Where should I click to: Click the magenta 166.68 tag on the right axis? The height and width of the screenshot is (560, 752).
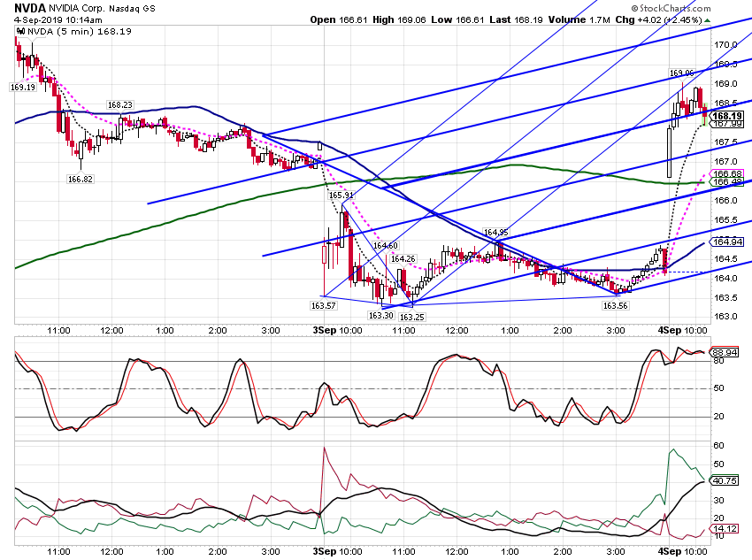(727, 174)
